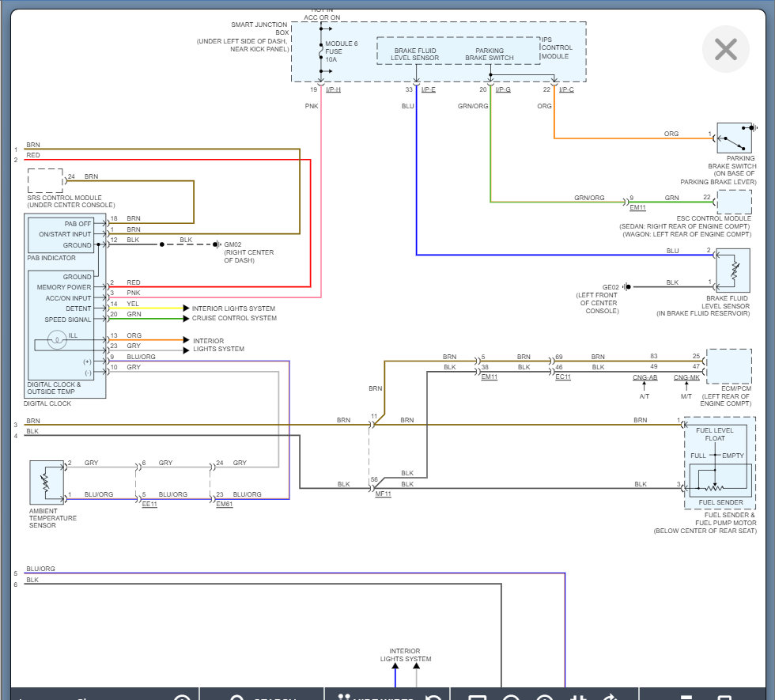Open the I/P-E connector link

[x=428, y=89]
